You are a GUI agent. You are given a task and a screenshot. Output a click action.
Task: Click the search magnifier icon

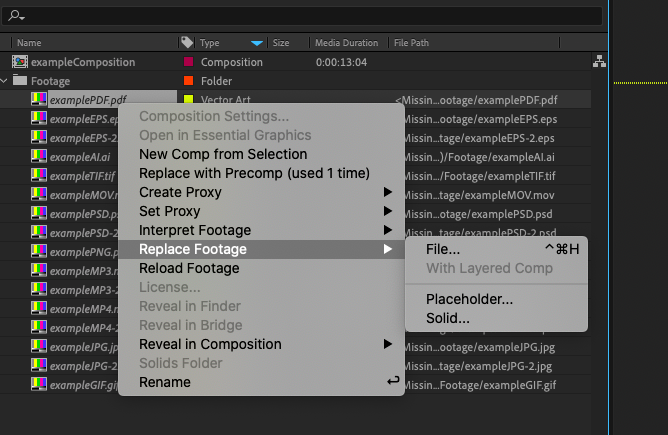click(16, 16)
